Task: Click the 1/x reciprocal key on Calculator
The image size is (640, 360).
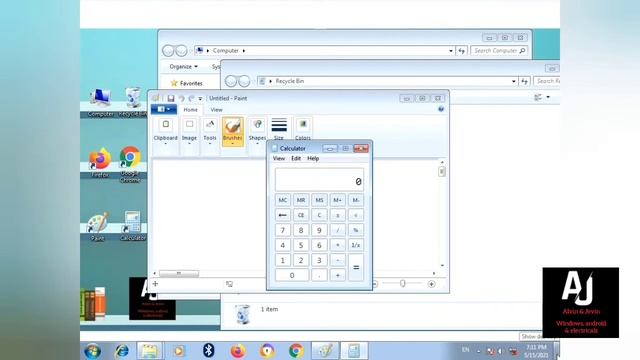Action: (356, 245)
